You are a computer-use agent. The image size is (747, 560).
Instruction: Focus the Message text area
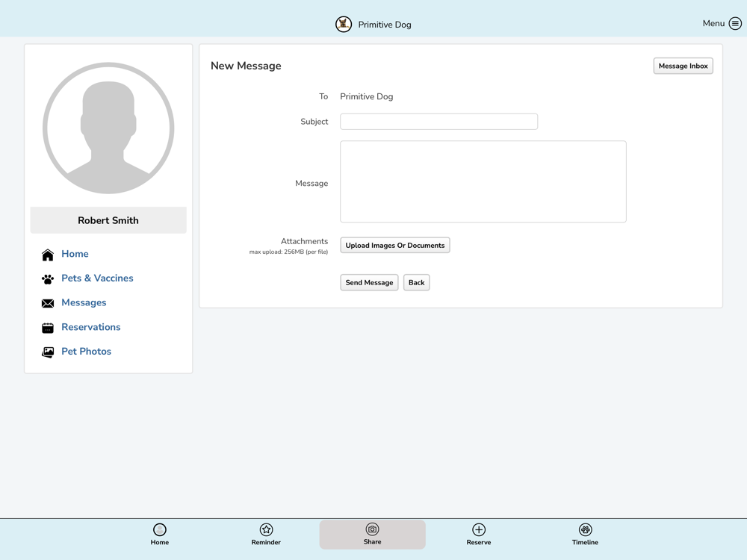pos(483,181)
